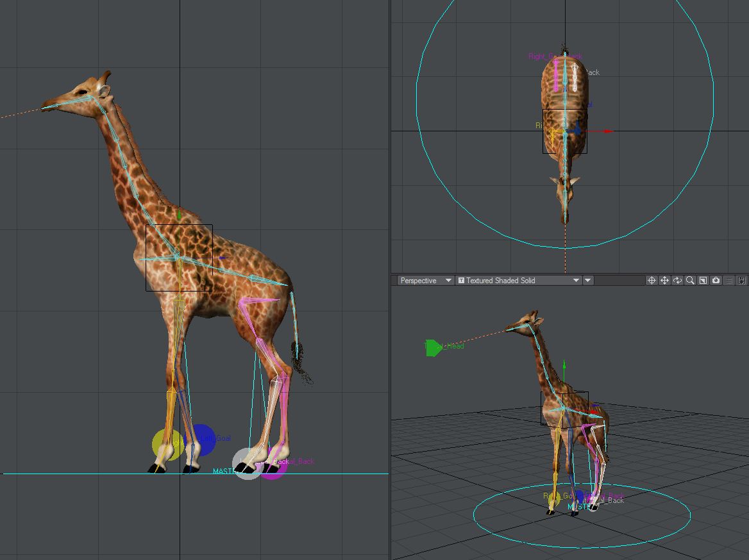Open viewport display options list icon
The width and height of the screenshot is (749, 560).
(729, 280)
